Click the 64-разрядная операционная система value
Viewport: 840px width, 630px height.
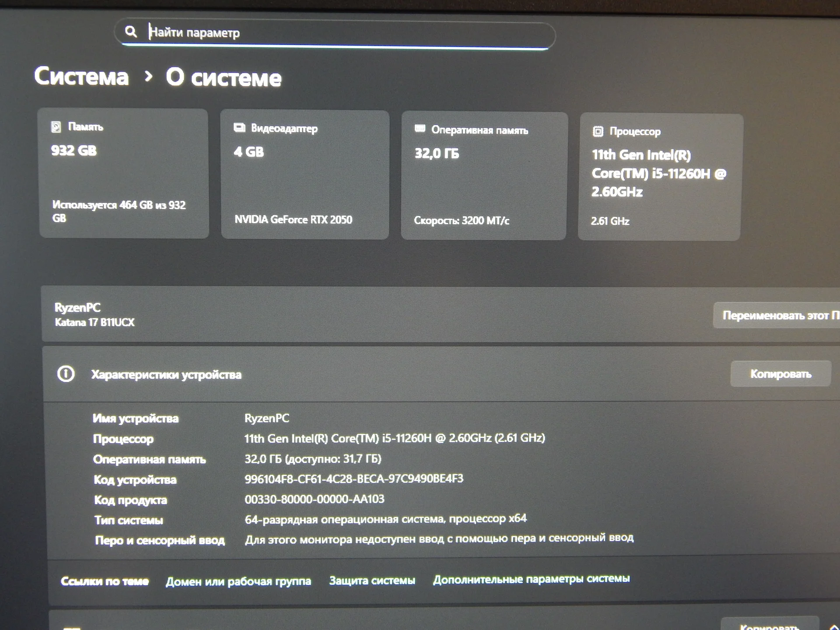point(385,519)
